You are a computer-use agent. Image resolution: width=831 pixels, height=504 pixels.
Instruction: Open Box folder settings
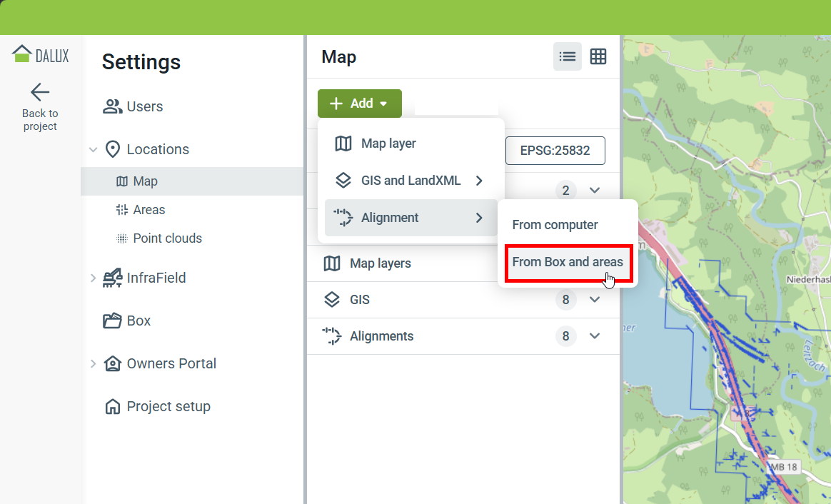[x=138, y=321]
